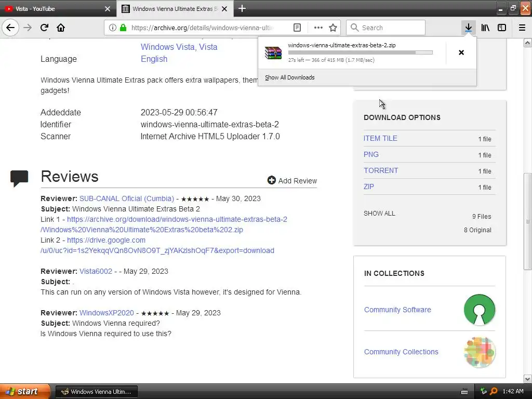Click the Add Review plus icon
The image size is (532, 399).
coord(271,180)
